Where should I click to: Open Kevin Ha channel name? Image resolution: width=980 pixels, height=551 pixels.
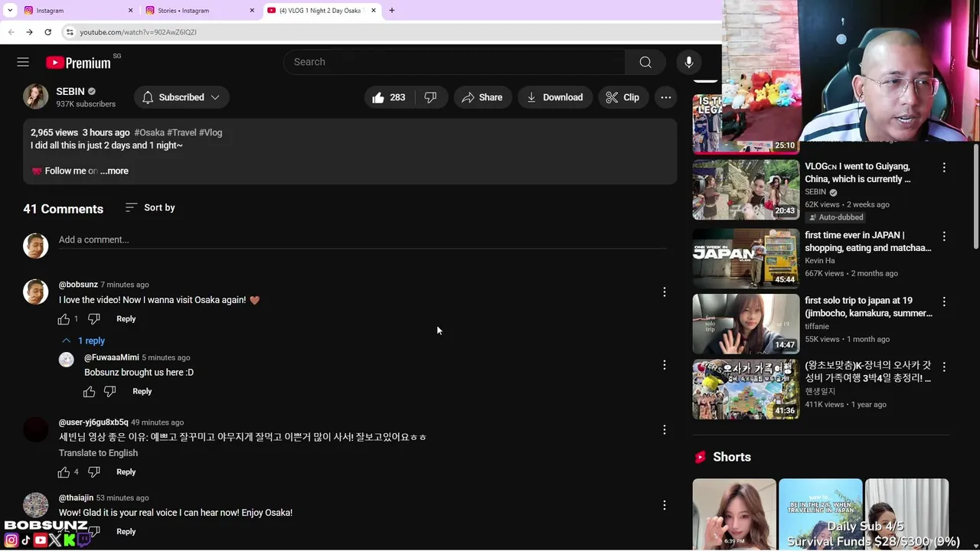[820, 261]
